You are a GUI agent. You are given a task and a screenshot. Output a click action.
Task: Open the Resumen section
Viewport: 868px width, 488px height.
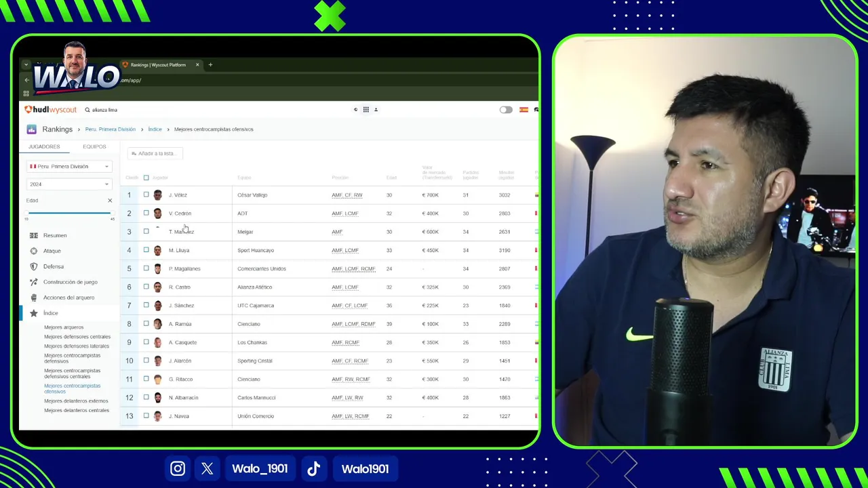point(55,235)
